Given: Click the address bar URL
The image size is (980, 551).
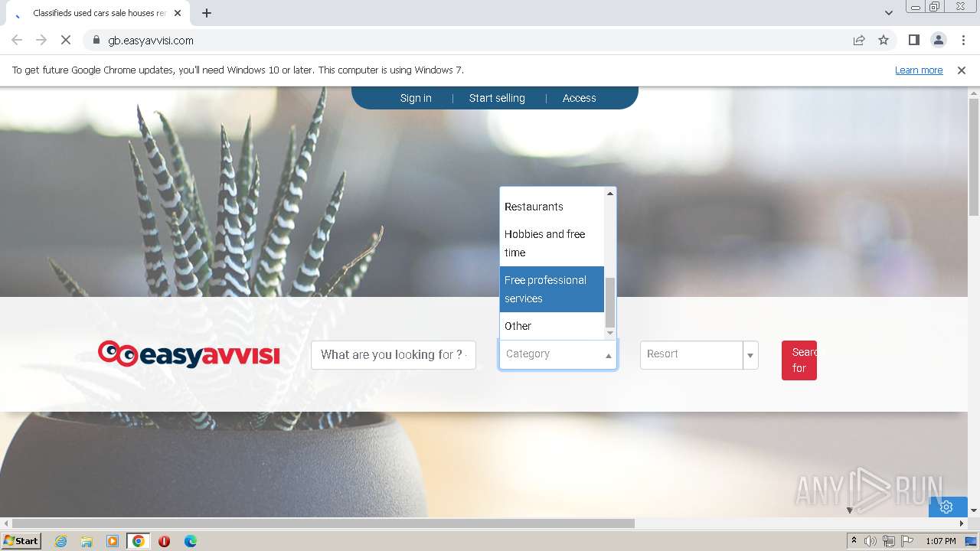Looking at the screenshot, I should [151, 41].
